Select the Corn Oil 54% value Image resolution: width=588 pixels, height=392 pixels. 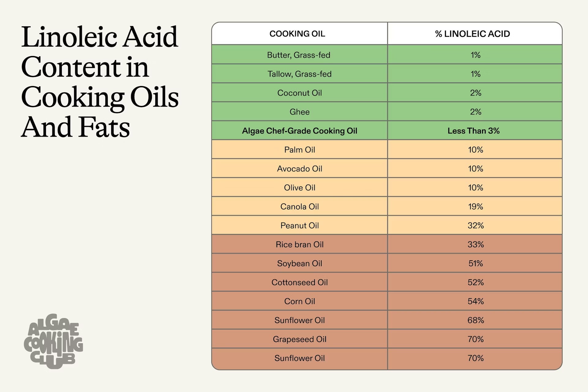tap(475, 301)
